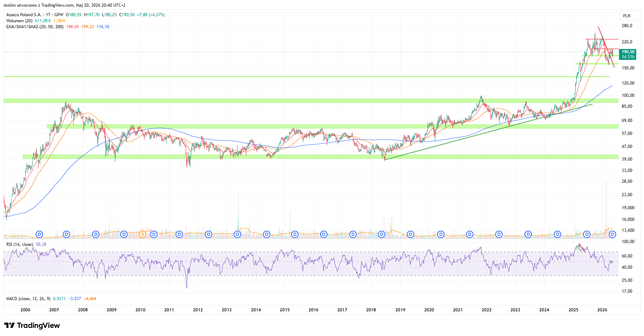
Task: Open the PLN currency selector
Action: [627, 15]
